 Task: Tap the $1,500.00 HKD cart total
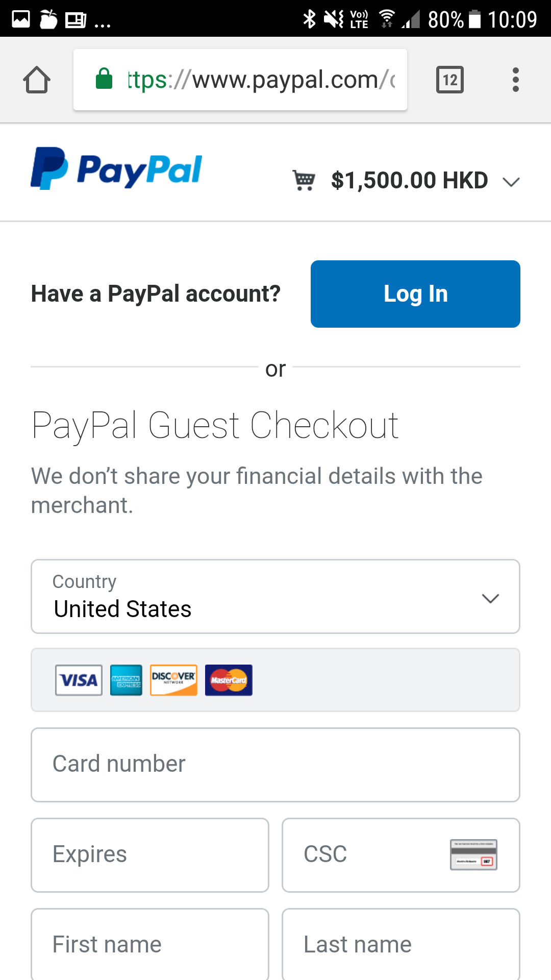pos(409,181)
